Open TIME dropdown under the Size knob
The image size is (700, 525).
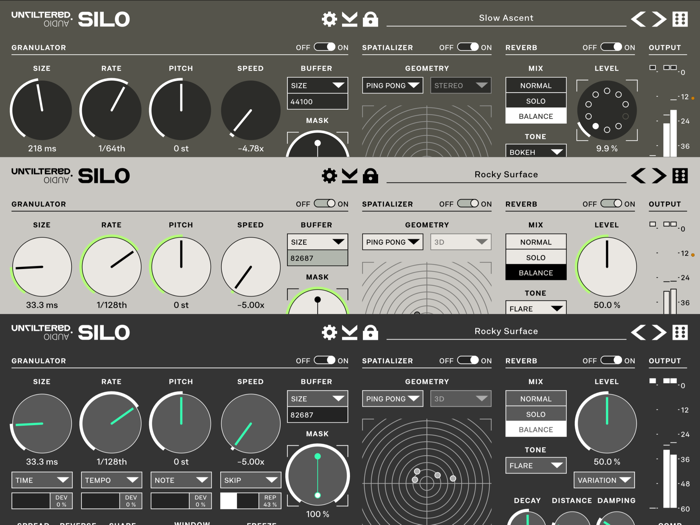pos(42,480)
